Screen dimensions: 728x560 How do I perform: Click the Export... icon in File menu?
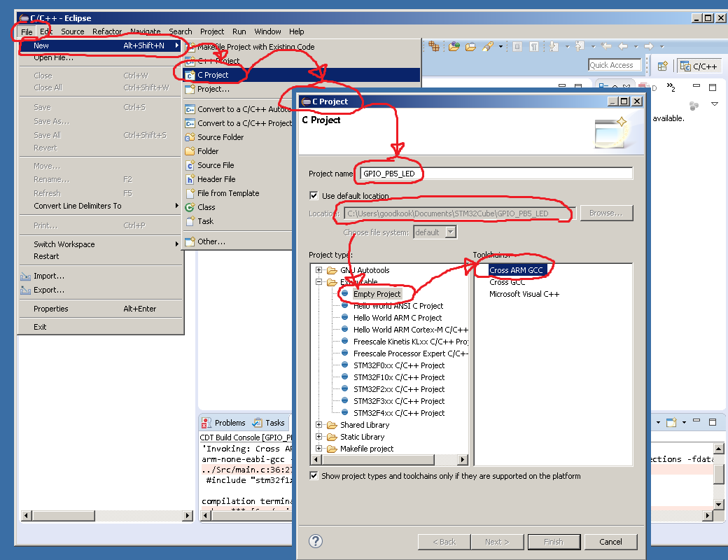25,290
